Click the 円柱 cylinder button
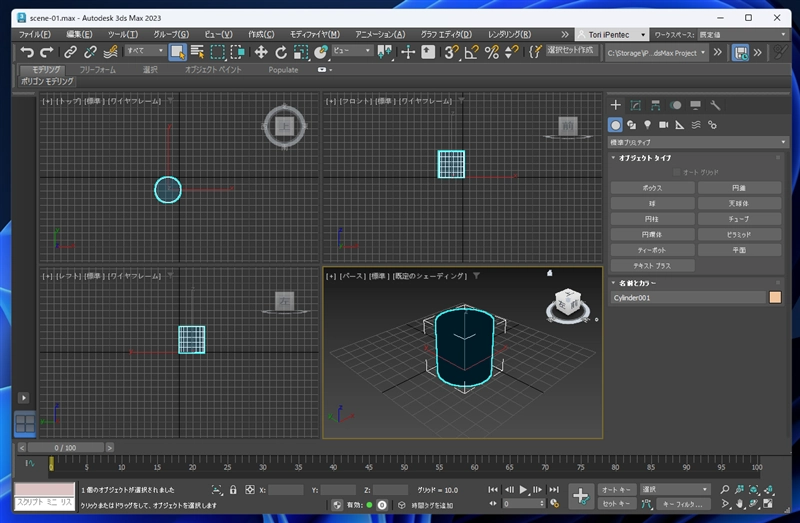This screenshot has height=523, width=800. (x=652, y=219)
